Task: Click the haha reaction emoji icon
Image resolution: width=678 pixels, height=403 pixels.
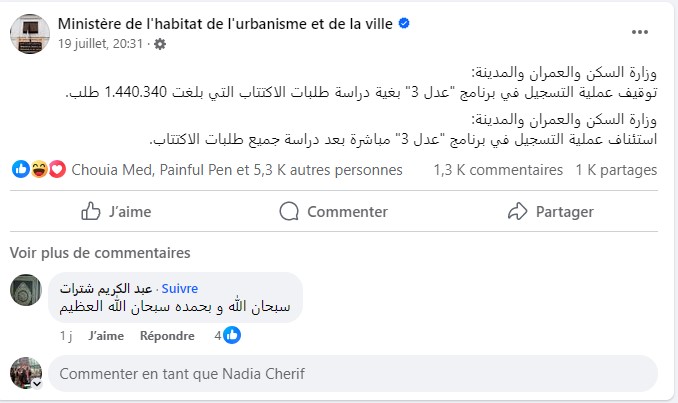Action: pos(39,170)
